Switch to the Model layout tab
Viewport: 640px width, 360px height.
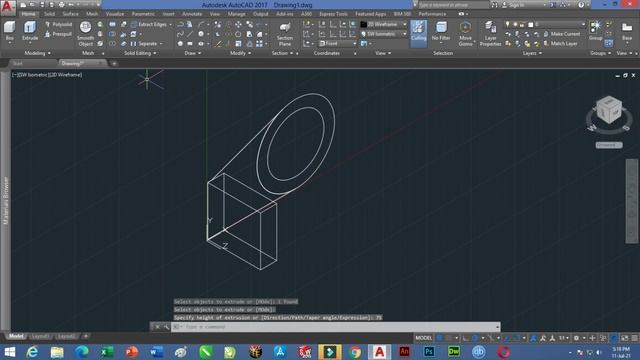coord(16,336)
